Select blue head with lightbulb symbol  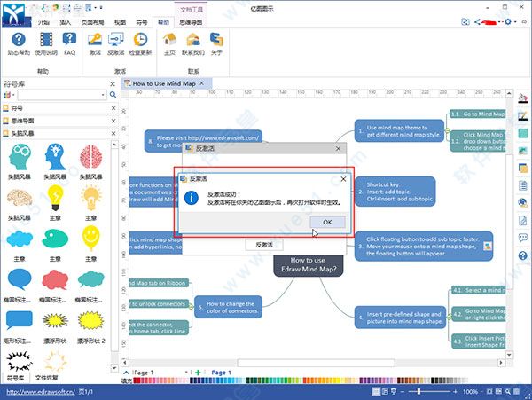tap(55, 157)
